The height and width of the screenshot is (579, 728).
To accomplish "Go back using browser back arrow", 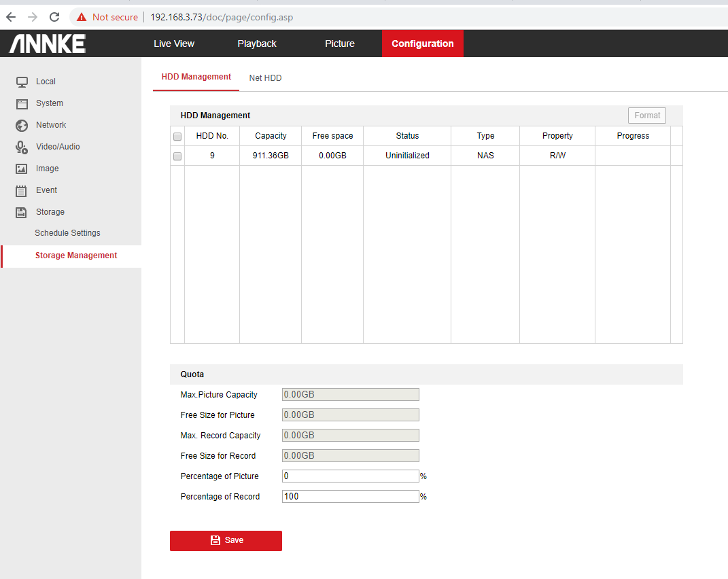I will coord(11,17).
